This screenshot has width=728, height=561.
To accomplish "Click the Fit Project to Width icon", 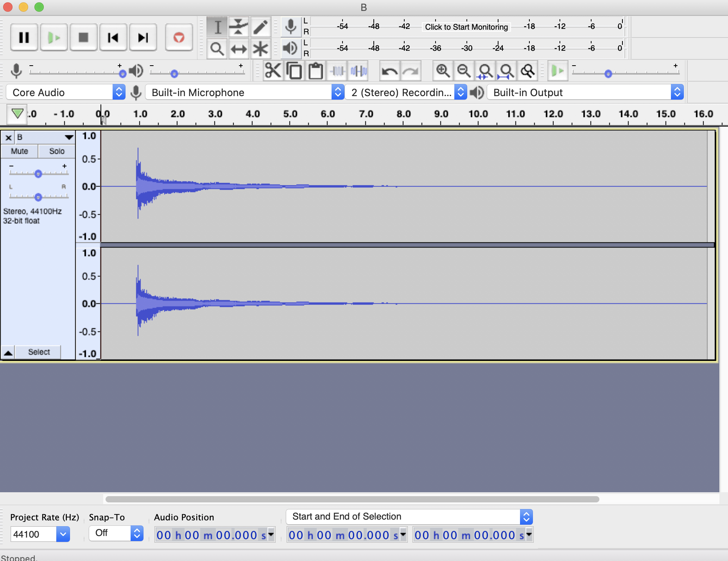I will click(x=507, y=71).
